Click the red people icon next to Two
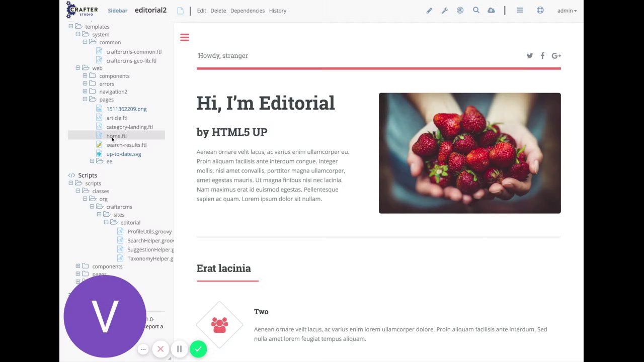This screenshot has height=362, width=644. point(219,325)
